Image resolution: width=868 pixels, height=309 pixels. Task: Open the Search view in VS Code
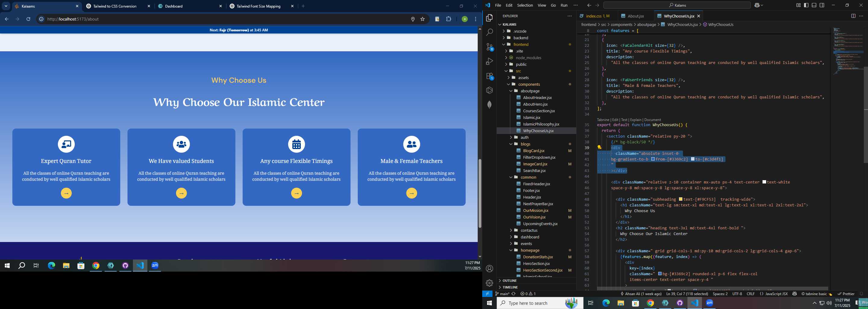(489, 32)
